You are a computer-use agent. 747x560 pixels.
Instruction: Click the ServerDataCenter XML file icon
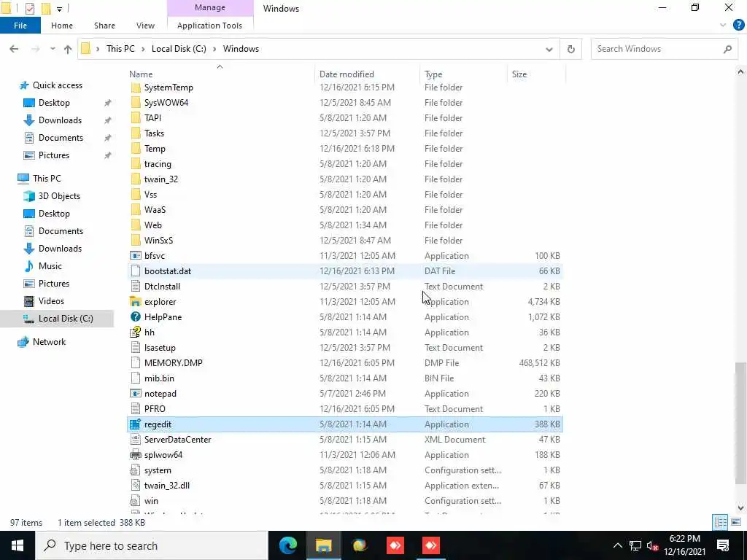[x=136, y=440]
